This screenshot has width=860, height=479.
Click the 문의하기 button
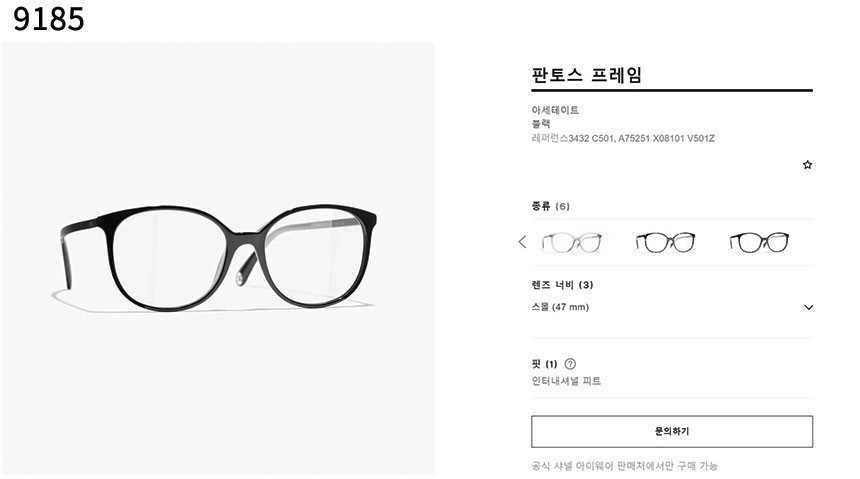[672, 431]
